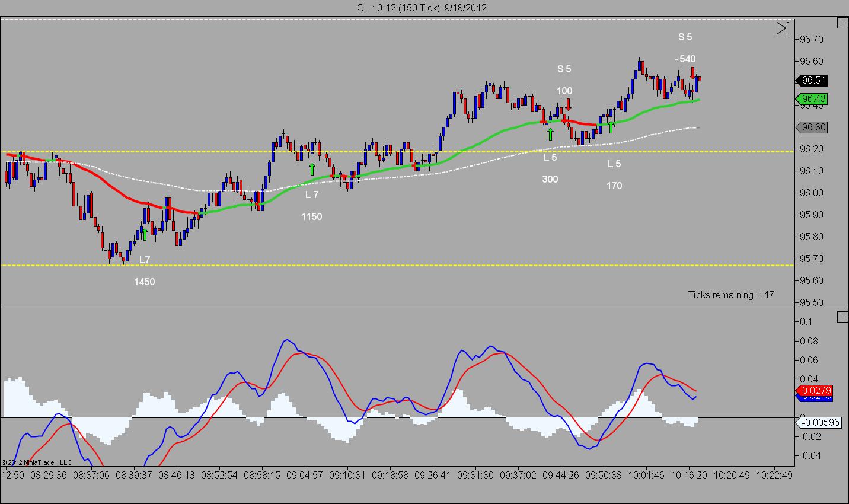Click the green 96.43 price marker
This screenshot has height=504, width=849.
point(810,98)
